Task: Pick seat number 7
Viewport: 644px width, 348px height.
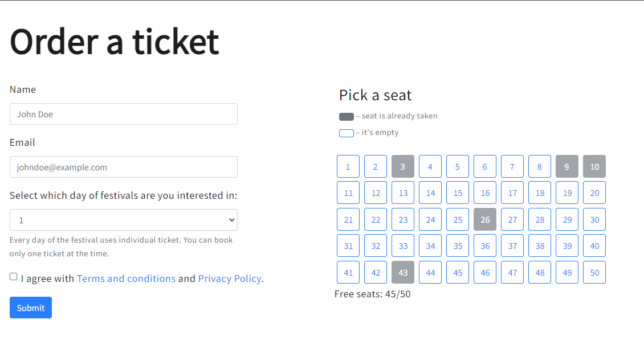Action: point(512,166)
